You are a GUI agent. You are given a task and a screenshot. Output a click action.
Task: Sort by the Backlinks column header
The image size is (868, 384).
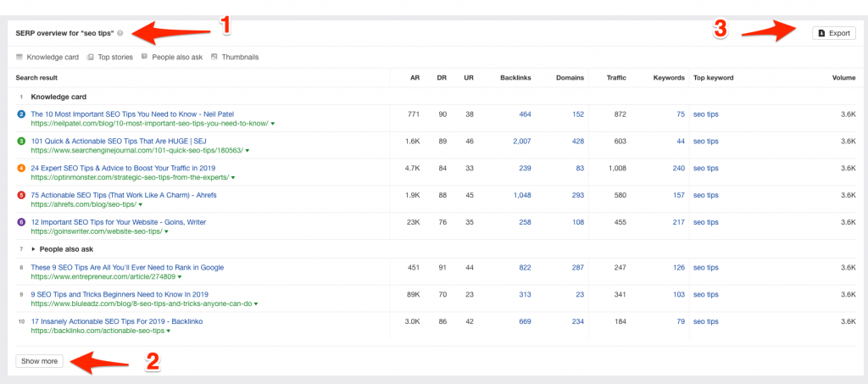tap(515, 78)
